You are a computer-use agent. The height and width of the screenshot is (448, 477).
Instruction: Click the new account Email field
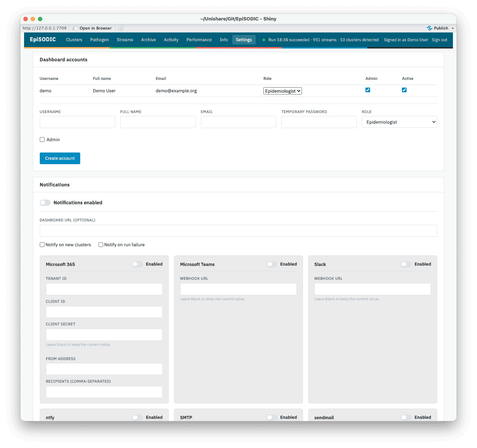[x=238, y=122]
